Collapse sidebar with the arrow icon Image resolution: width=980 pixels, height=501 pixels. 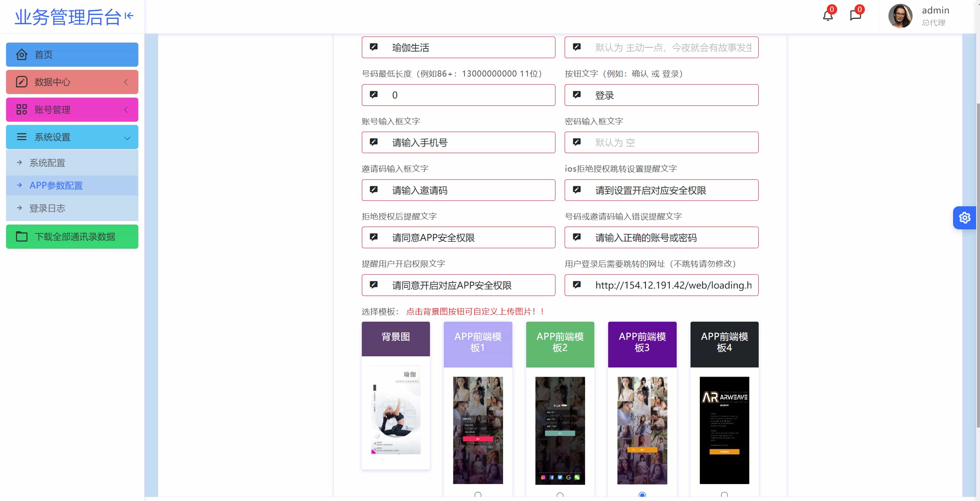(129, 16)
